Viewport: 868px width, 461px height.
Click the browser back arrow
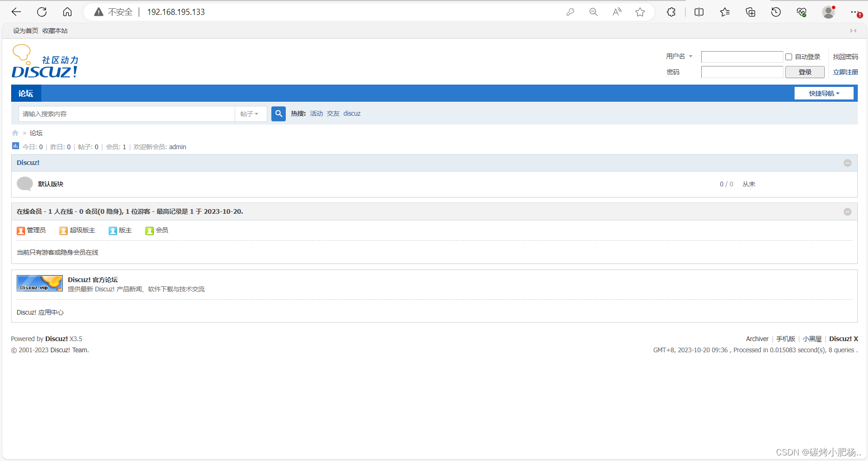coord(16,12)
